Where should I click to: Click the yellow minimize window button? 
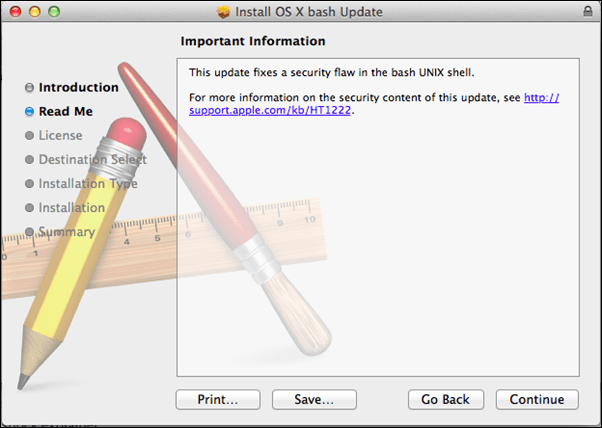pos(35,12)
